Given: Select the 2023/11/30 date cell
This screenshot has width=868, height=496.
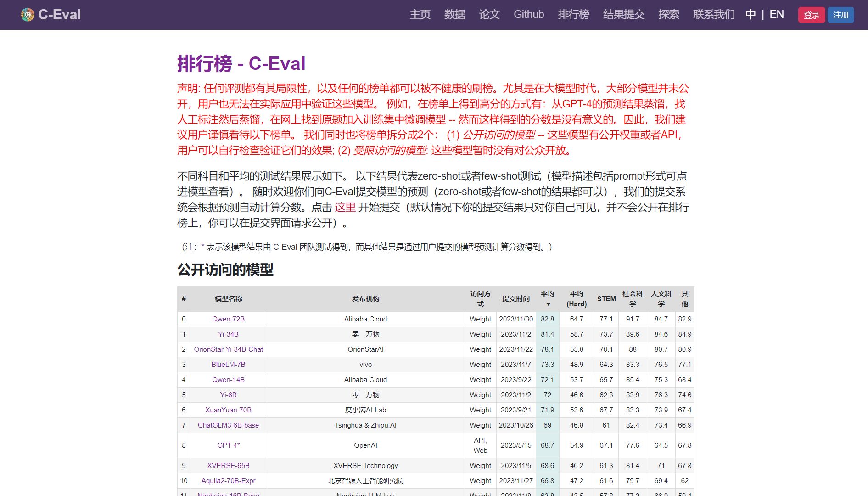Looking at the screenshot, I should (516, 319).
